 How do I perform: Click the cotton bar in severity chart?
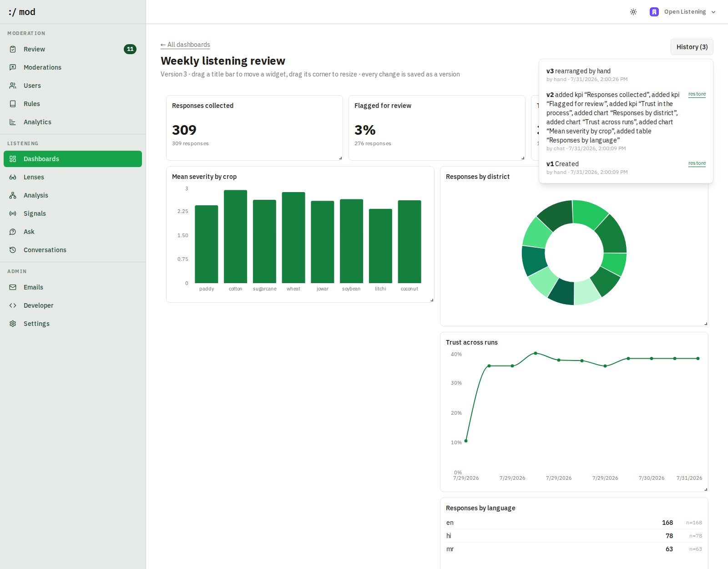coord(235,237)
